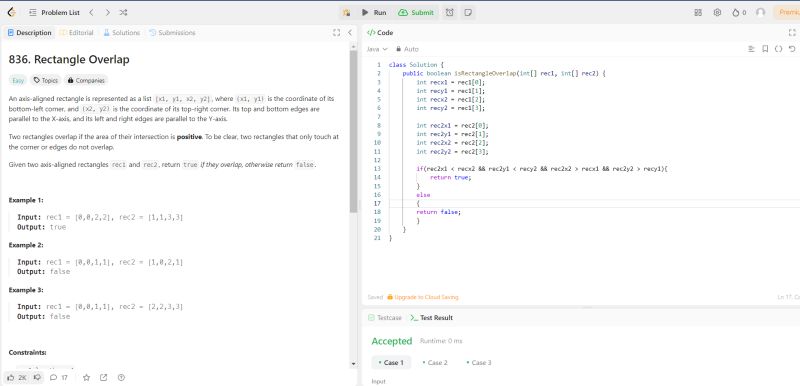Reset code to default with undo icon
This screenshot has height=386, width=800.
coord(792,49)
